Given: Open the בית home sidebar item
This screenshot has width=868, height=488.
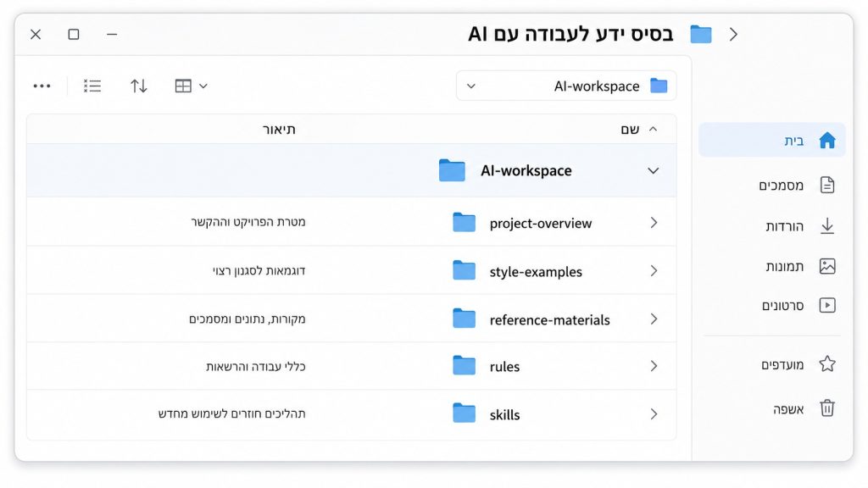Looking at the screenshot, I should click(x=772, y=140).
